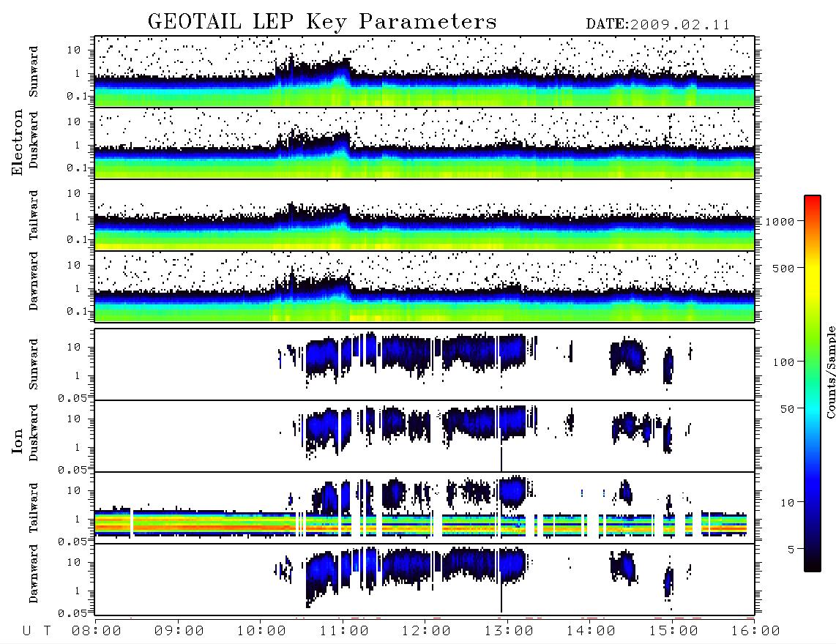Click the red top of the colorbar
The width and height of the screenshot is (836, 644).
(x=813, y=201)
